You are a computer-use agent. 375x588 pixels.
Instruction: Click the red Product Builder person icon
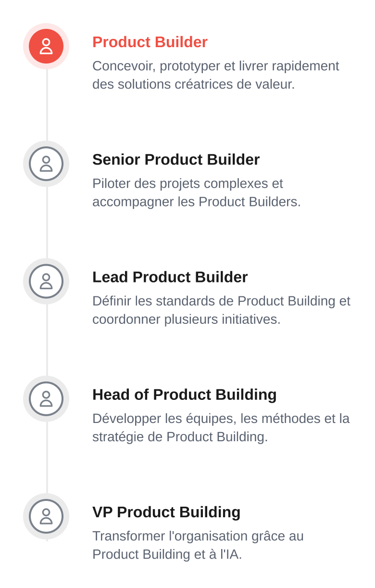[46, 46]
